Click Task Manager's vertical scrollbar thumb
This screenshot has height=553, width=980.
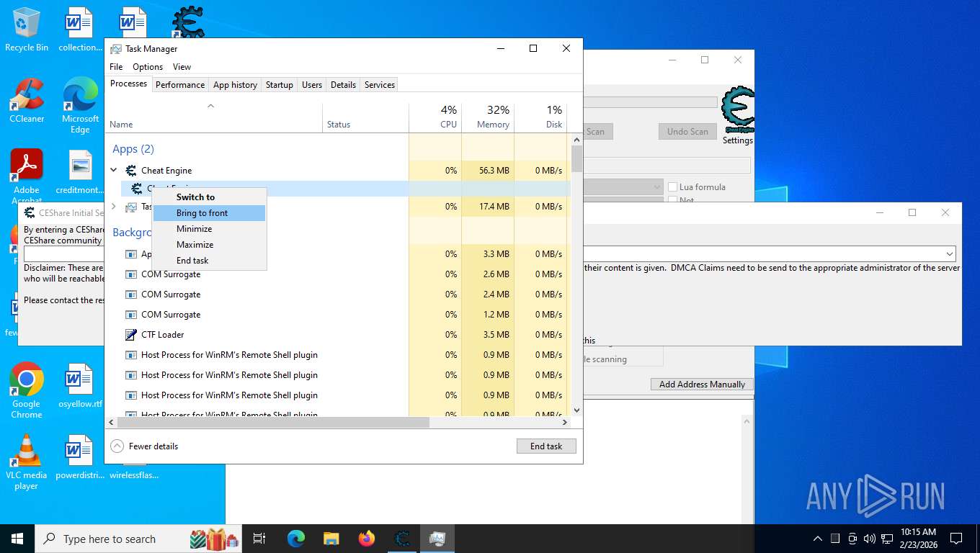point(576,158)
